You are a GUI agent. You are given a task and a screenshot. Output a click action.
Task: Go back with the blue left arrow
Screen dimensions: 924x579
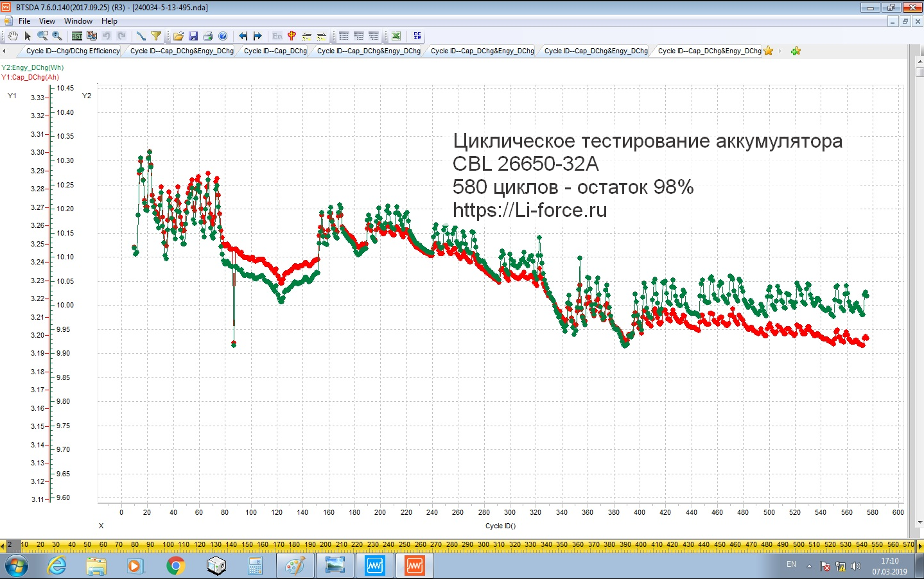(x=243, y=36)
